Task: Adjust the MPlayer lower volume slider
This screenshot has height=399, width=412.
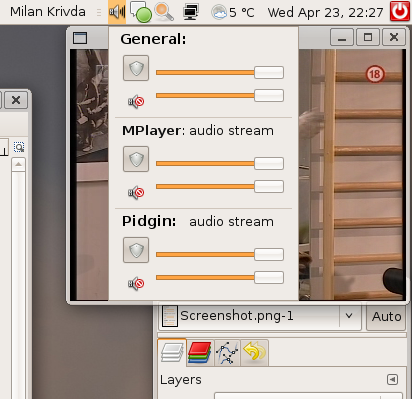Action: (220, 187)
